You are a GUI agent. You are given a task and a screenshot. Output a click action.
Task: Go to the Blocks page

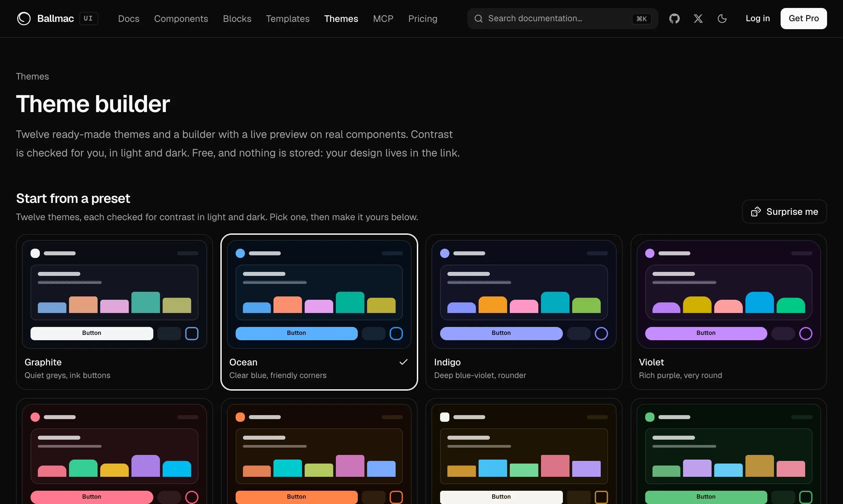click(x=237, y=18)
